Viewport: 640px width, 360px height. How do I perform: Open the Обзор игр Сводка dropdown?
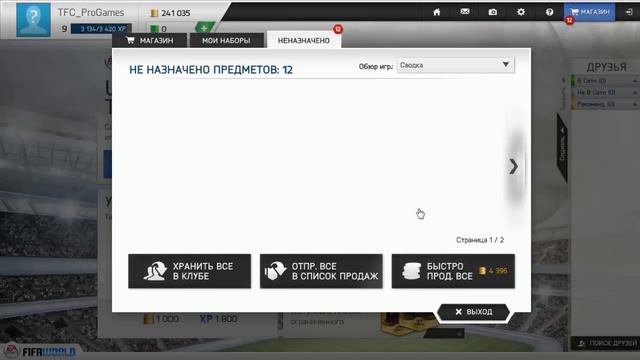(x=456, y=65)
